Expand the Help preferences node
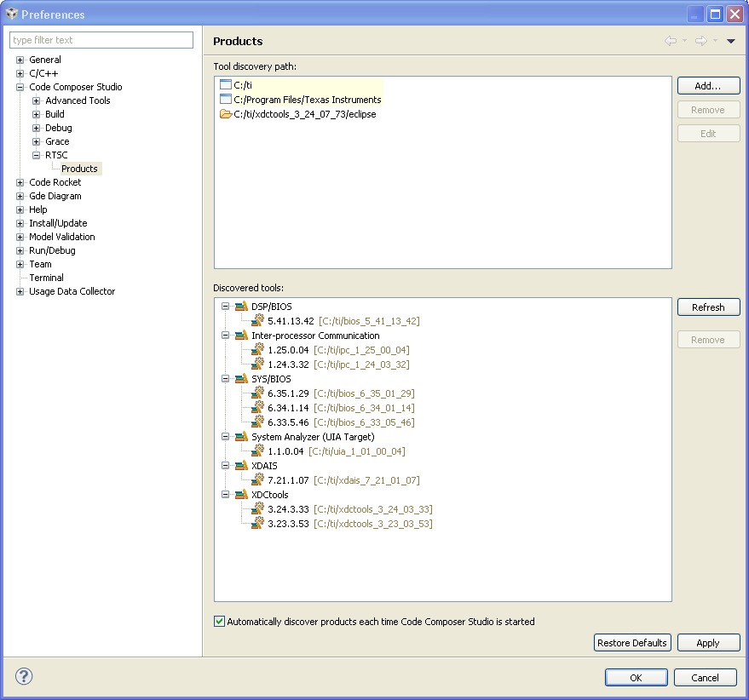The image size is (749, 700). click(20, 209)
